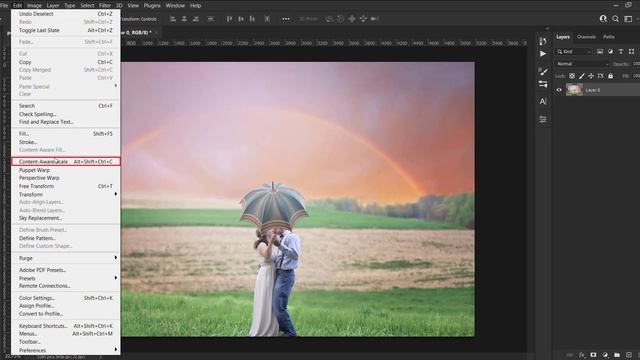
Task: Open the Brush Settings panel icon
Action: pos(542,72)
